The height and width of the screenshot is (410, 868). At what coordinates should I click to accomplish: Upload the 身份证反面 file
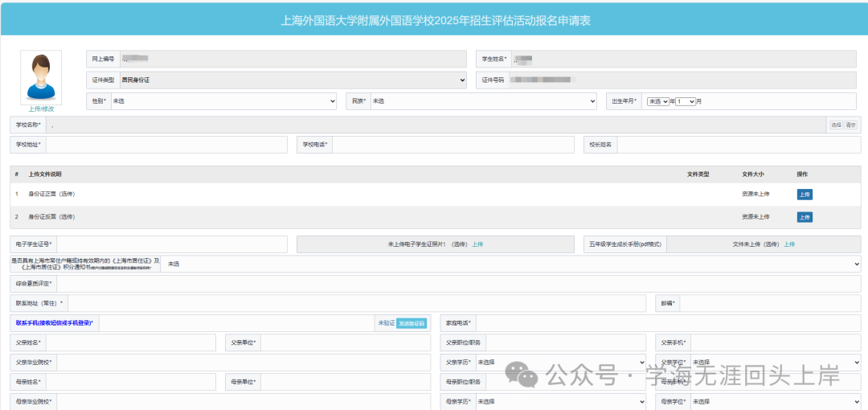click(x=805, y=217)
